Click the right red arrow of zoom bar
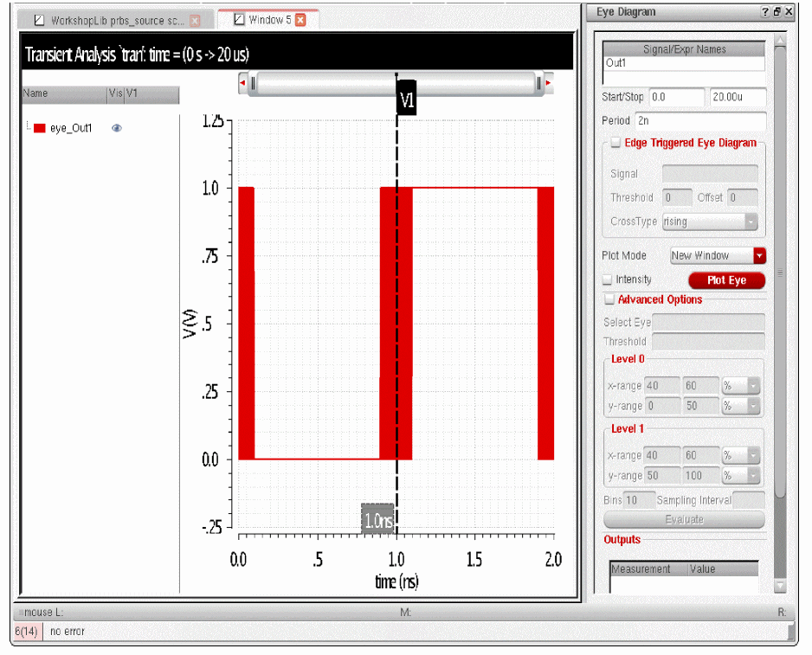The height and width of the screenshot is (655, 812). point(548,83)
